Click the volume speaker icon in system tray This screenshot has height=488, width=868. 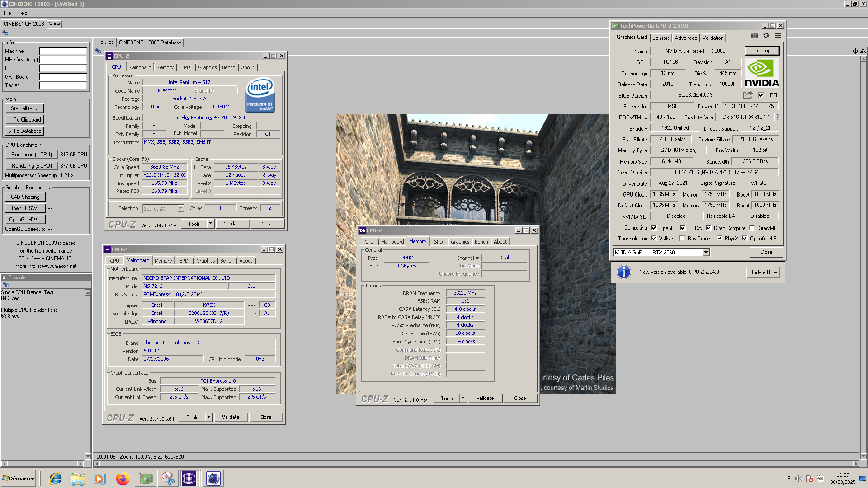799,479
